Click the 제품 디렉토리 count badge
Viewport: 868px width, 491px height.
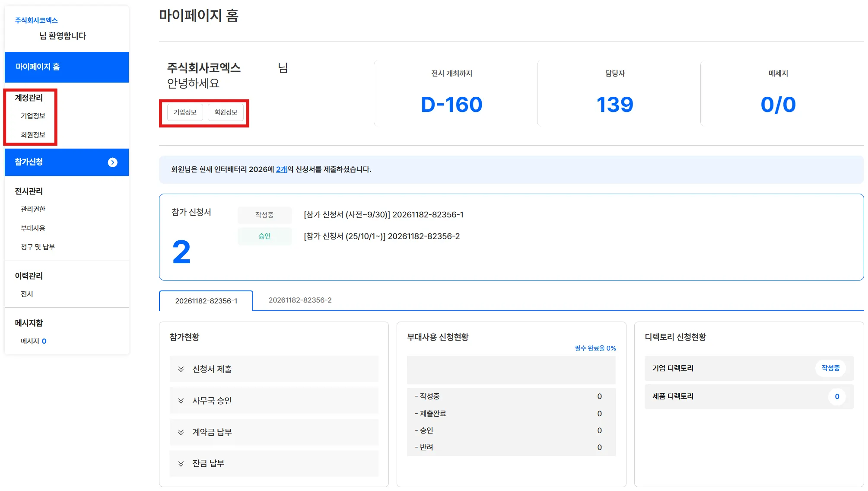tap(836, 396)
